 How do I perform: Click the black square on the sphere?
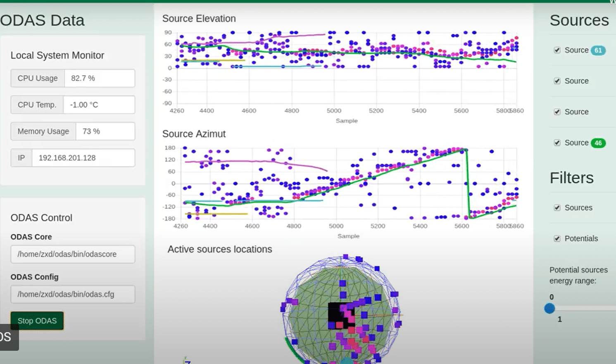coord(335,315)
